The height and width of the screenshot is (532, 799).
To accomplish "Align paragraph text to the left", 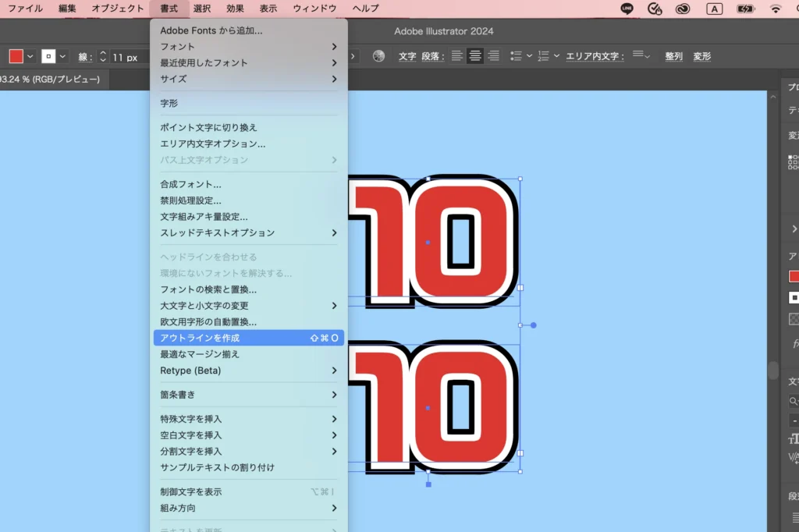I will (456, 56).
